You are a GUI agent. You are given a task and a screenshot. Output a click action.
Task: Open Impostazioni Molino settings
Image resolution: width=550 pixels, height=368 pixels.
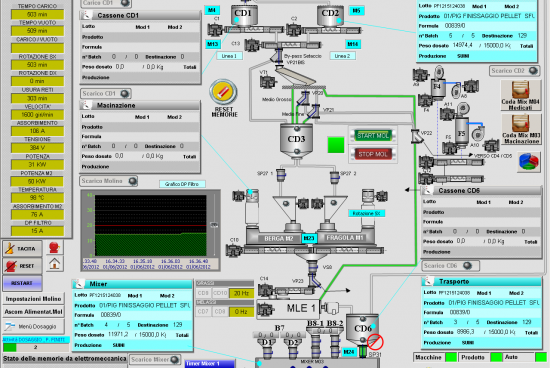tap(34, 299)
